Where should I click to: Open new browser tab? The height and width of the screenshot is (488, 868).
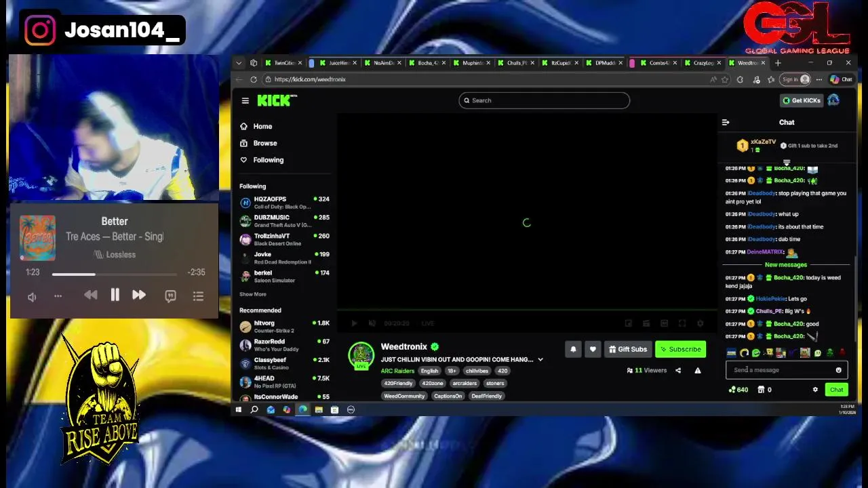pos(778,63)
